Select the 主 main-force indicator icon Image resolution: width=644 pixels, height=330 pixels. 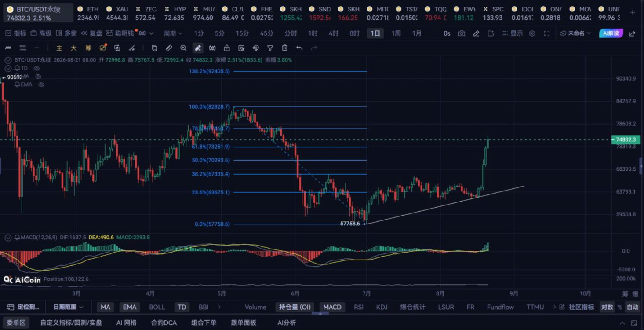[59, 48]
